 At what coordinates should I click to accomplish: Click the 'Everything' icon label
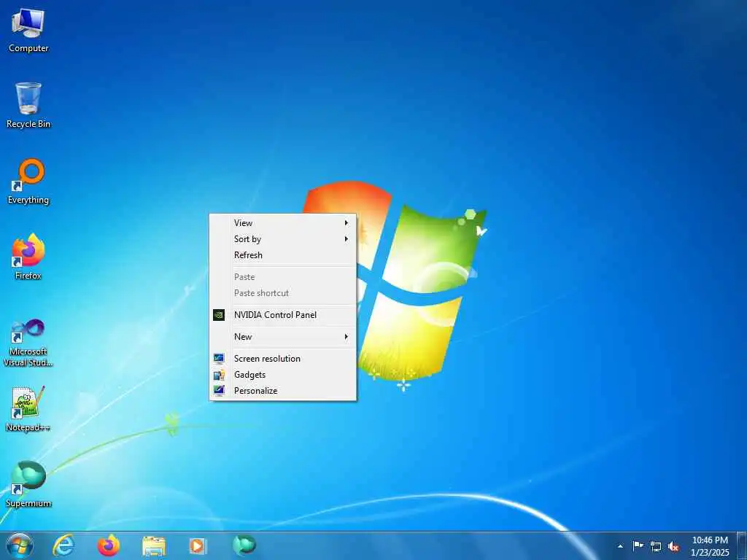[x=28, y=200]
